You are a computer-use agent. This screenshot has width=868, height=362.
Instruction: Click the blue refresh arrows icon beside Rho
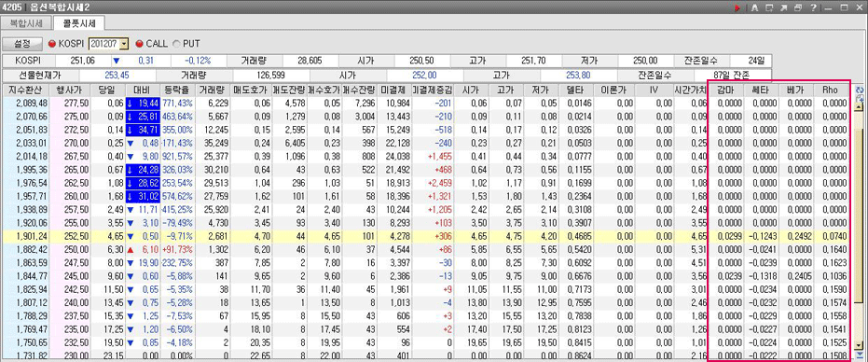click(860, 90)
